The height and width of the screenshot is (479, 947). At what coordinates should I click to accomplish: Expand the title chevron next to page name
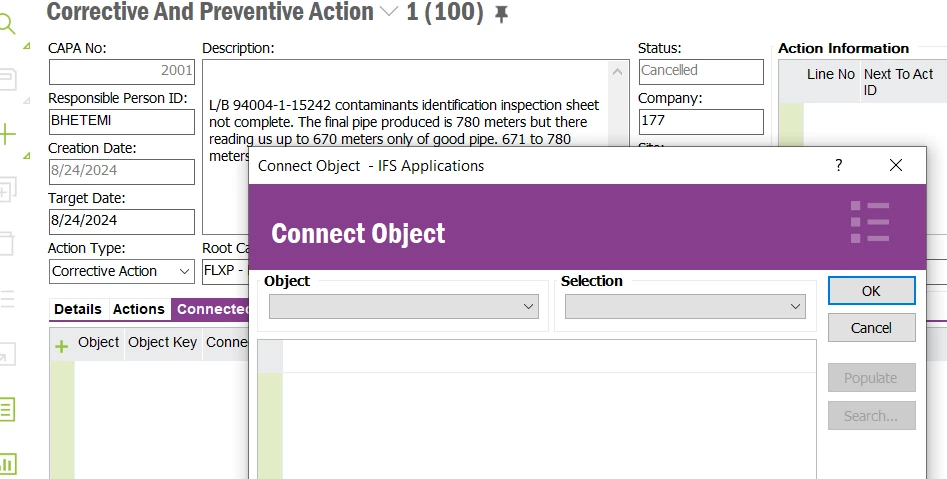pyautogui.click(x=390, y=12)
